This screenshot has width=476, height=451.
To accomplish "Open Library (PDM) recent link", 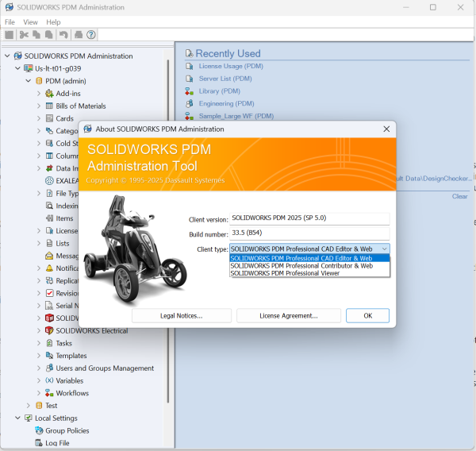I will (x=220, y=91).
